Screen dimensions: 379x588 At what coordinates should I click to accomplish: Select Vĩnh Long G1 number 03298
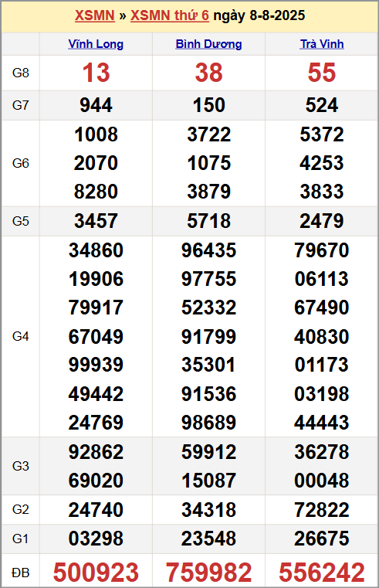coord(96,539)
